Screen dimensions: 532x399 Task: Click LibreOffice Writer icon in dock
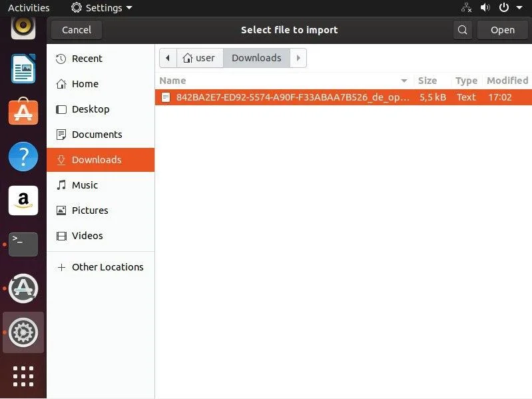23,68
